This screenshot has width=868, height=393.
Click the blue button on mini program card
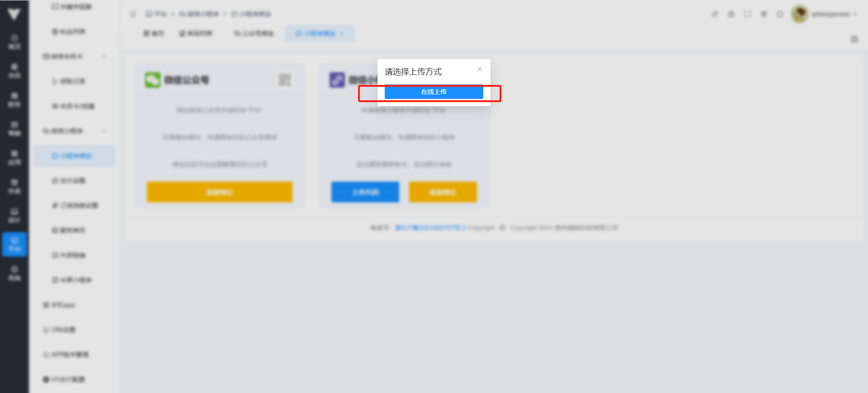pyautogui.click(x=365, y=192)
